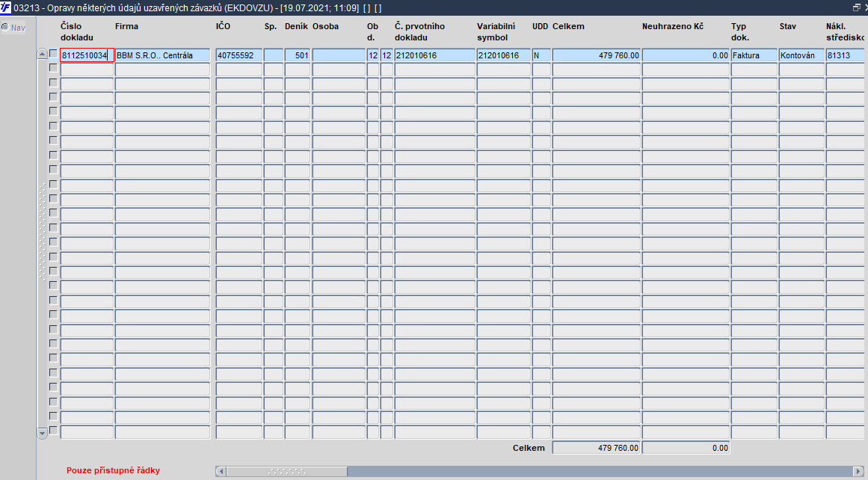Tick checkbox for document 8112510034 row
Image resolution: width=868 pixels, height=480 pixels.
pyautogui.click(x=53, y=54)
